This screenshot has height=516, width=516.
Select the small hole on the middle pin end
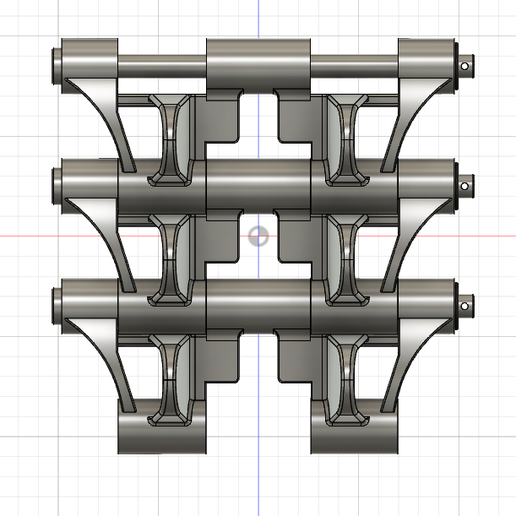pyautogui.click(x=464, y=186)
